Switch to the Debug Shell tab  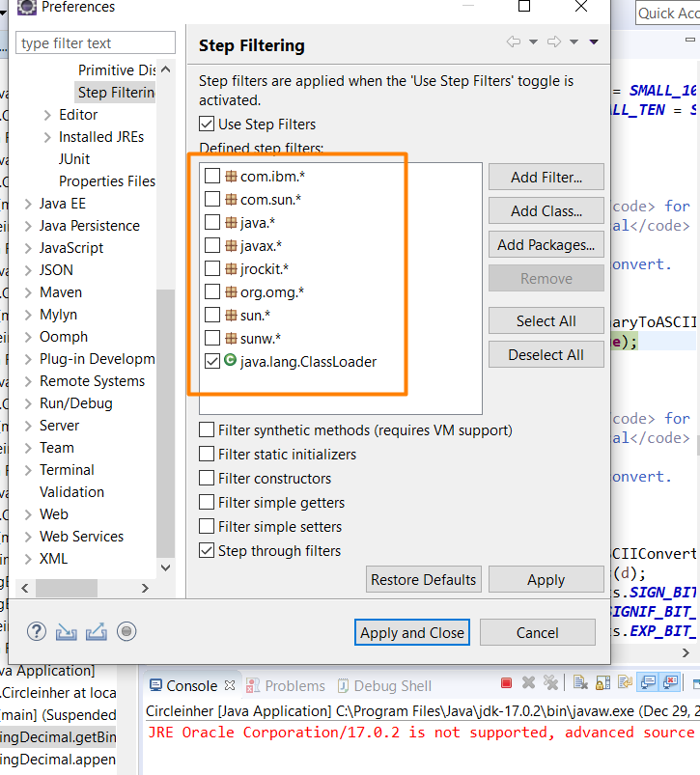[x=384, y=685]
